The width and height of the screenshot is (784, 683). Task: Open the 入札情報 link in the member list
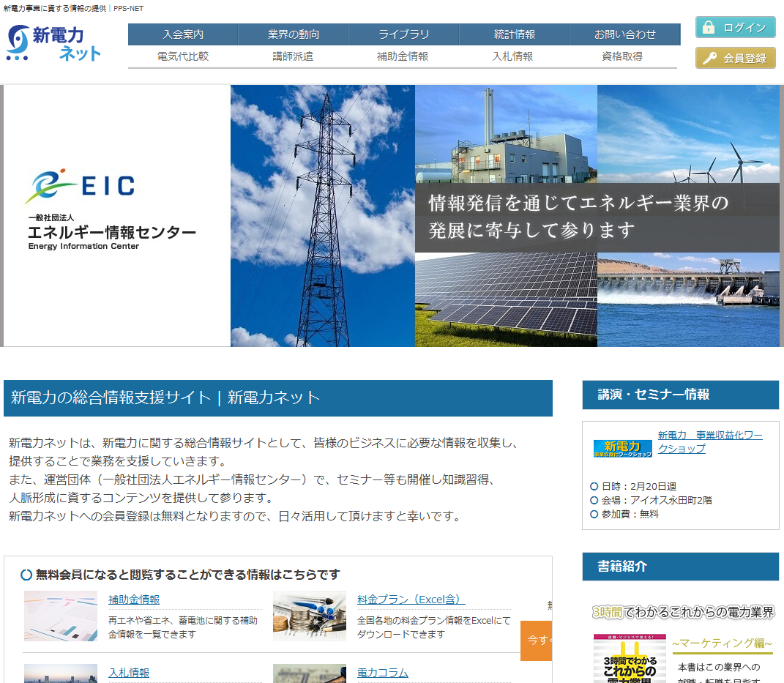pyautogui.click(x=129, y=673)
